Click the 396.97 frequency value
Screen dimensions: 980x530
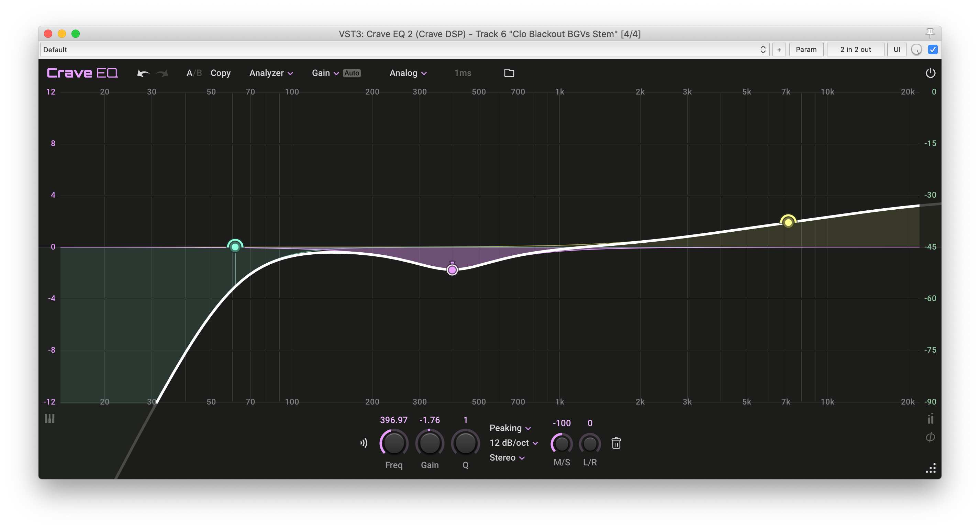click(x=394, y=420)
